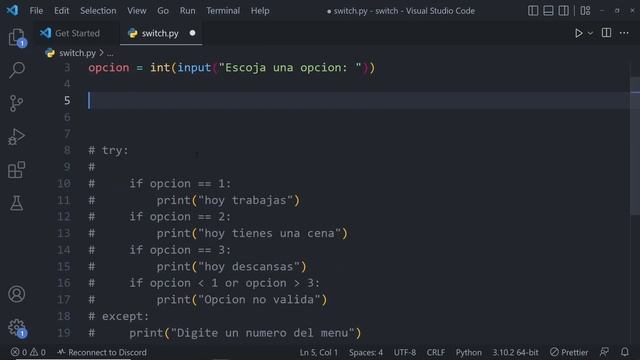Open the Accounts menu
Image resolution: width=640 pixels, height=360 pixels.
tap(17, 294)
